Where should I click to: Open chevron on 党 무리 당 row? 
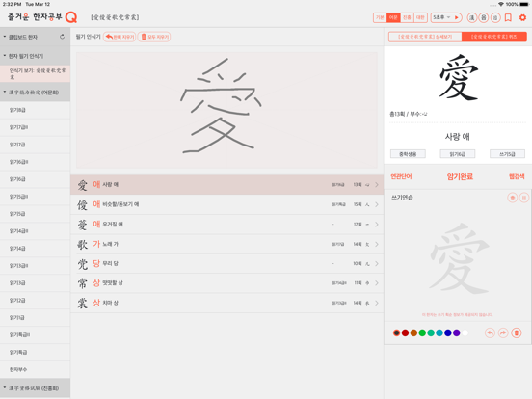point(377,264)
